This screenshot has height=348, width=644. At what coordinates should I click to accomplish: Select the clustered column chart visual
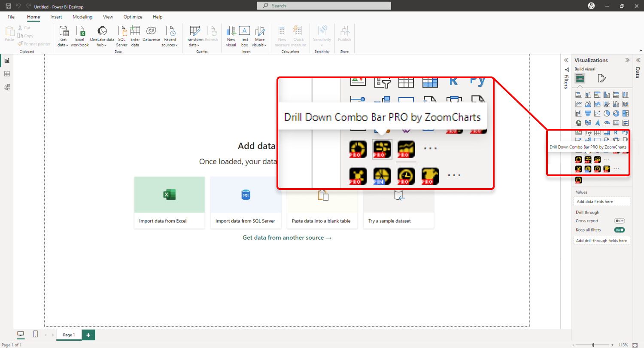607,95
